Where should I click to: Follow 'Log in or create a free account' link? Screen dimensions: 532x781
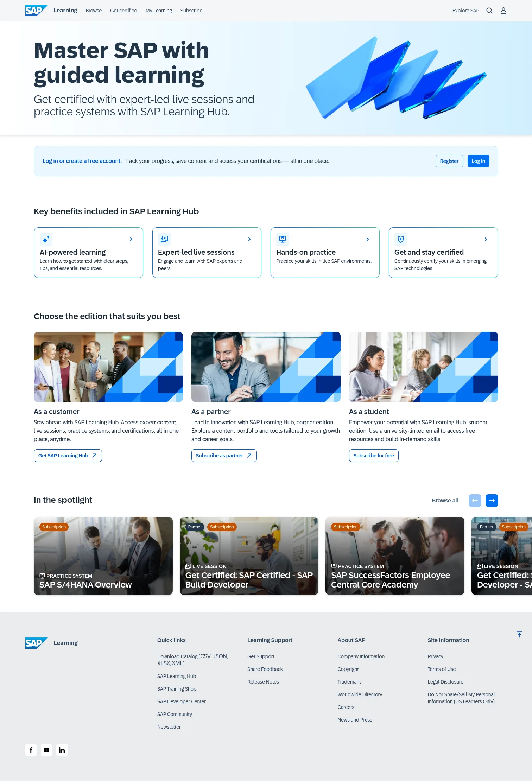[82, 161]
